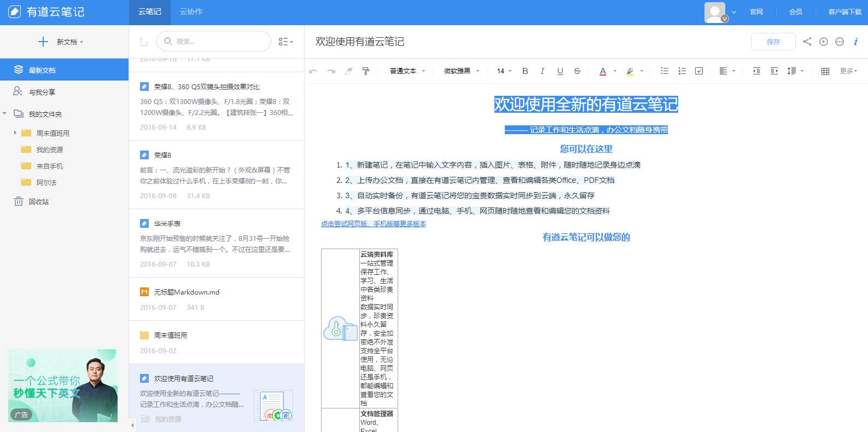Open the 微软雅黑 font family dropdown
This screenshot has width=868, height=432.
coord(462,71)
